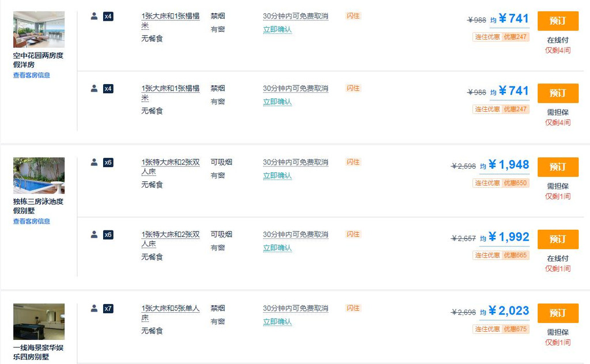Book the ¥1,992 online-pay villa

point(557,239)
